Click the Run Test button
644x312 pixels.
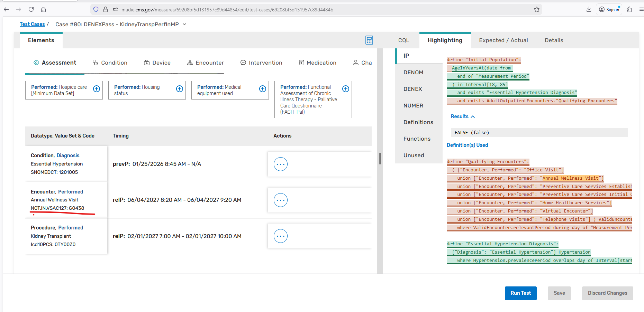[x=520, y=293]
